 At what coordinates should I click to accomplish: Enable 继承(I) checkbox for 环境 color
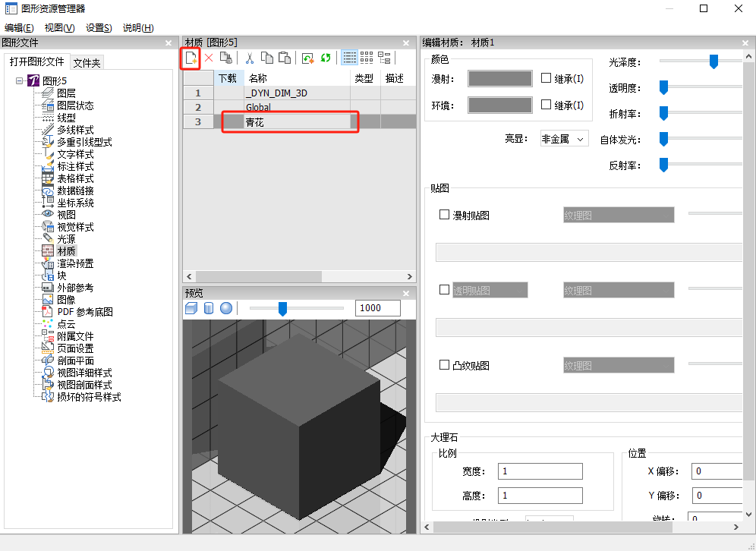click(x=546, y=105)
